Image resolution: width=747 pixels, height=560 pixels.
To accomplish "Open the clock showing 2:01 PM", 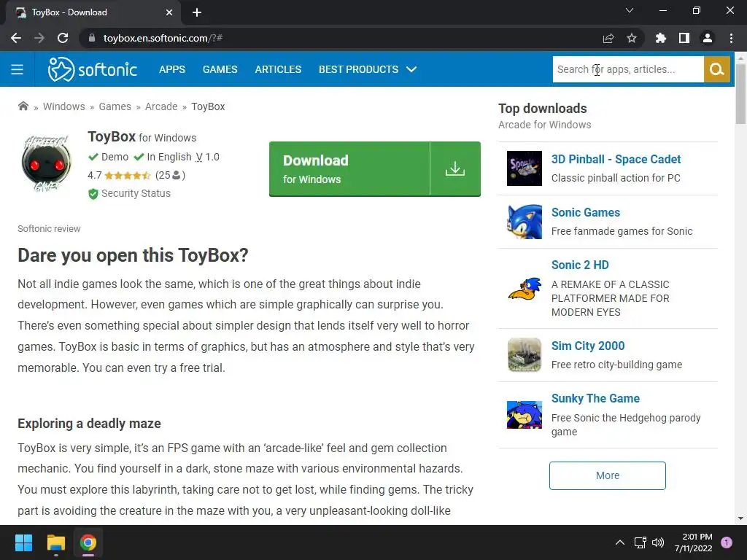I will pyautogui.click(x=694, y=542).
